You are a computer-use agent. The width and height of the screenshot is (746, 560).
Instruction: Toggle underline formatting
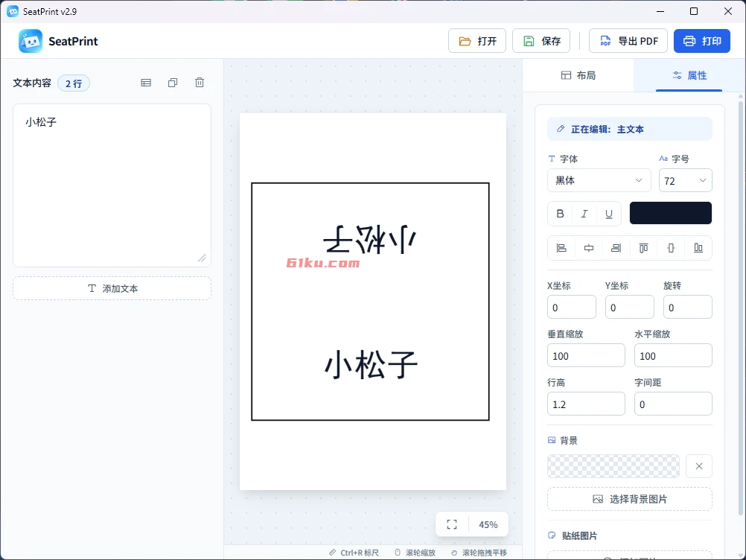609,214
